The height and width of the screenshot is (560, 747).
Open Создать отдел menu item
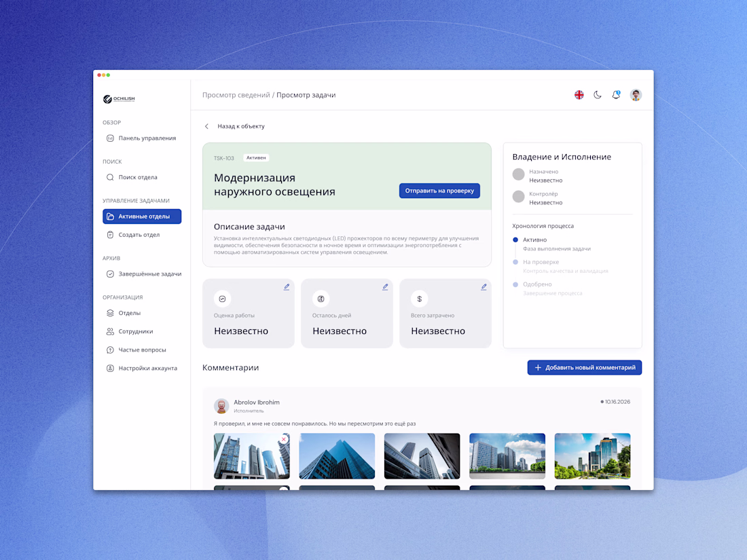pyautogui.click(x=142, y=235)
